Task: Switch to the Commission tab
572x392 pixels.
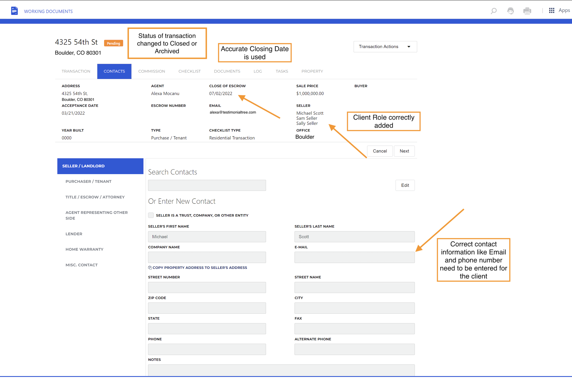Action: tap(151, 71)
